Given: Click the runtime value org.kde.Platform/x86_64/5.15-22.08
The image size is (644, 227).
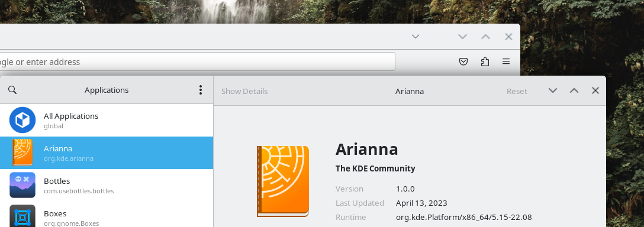Looking at the screenshot, I should pyautogui.click(x=463, y=217).
